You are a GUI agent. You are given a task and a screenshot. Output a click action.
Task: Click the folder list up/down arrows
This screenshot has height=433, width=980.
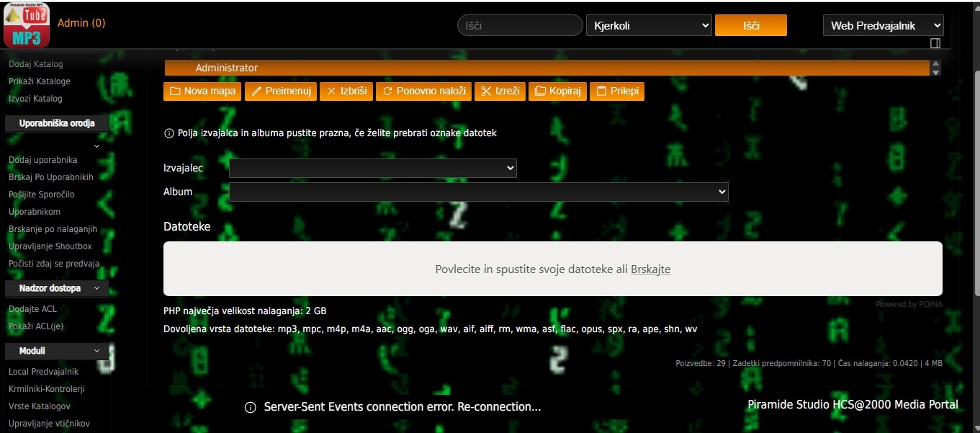pyautogui.click(x=936, y=68)
